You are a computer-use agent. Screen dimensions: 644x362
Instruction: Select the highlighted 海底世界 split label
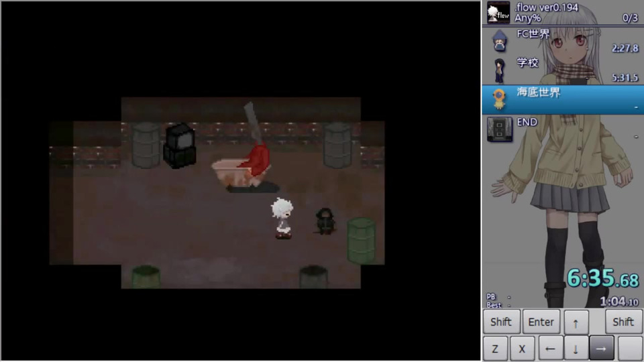[x=539, y=93]
